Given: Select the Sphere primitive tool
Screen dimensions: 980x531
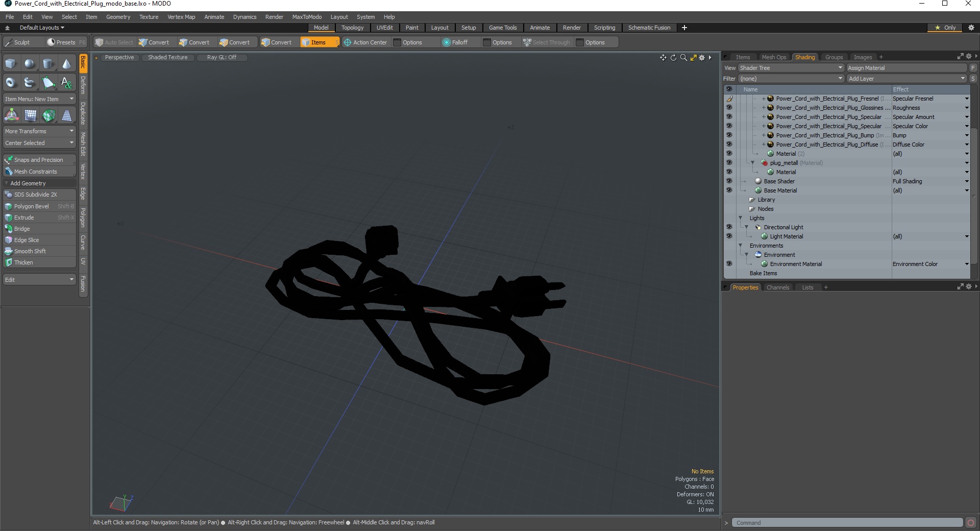Looking at the screenshot, I should tap(30, 64).
